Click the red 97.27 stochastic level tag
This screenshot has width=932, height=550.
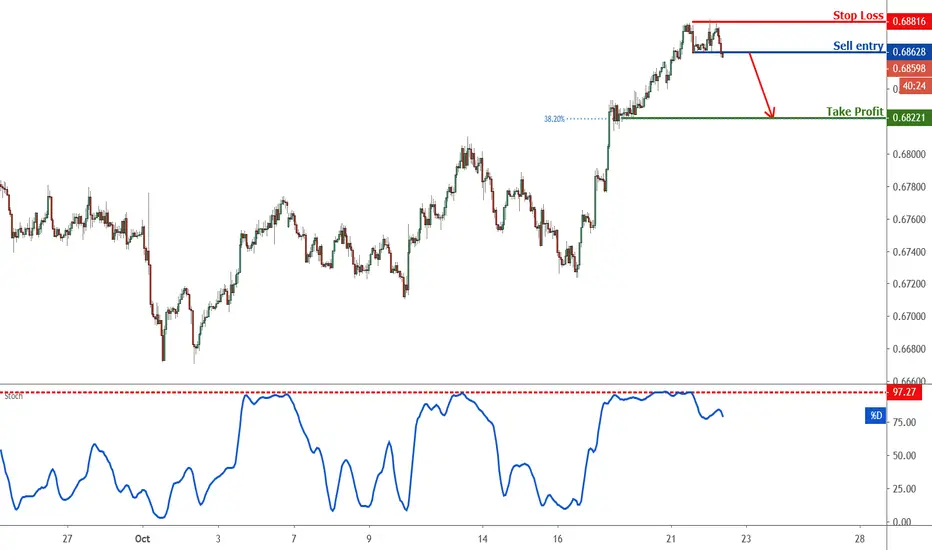(904, 392)
